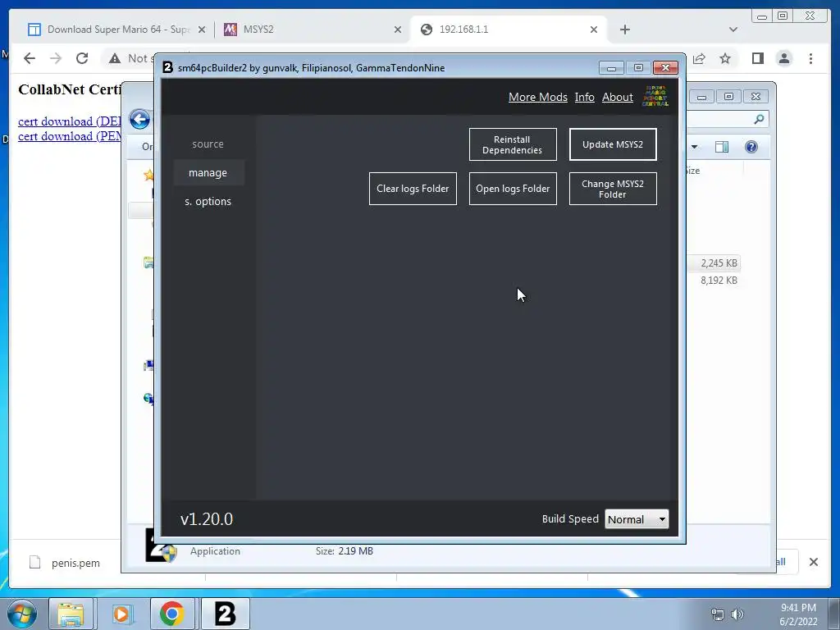Viewport: 840px width, 630px height.
Task: Open Windows Media Player from taskbar
Action: point(121,614)
